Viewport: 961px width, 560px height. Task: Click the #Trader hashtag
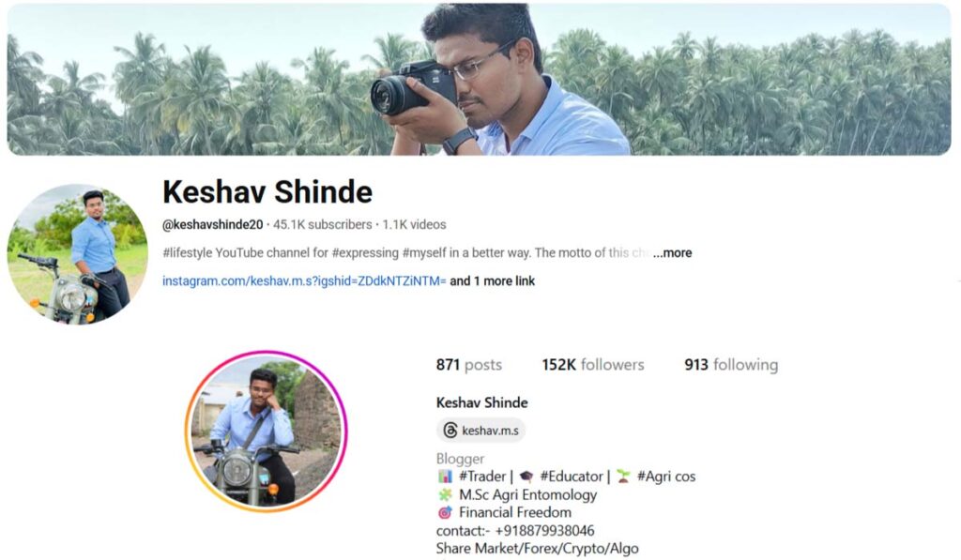[x=482, y=477]
